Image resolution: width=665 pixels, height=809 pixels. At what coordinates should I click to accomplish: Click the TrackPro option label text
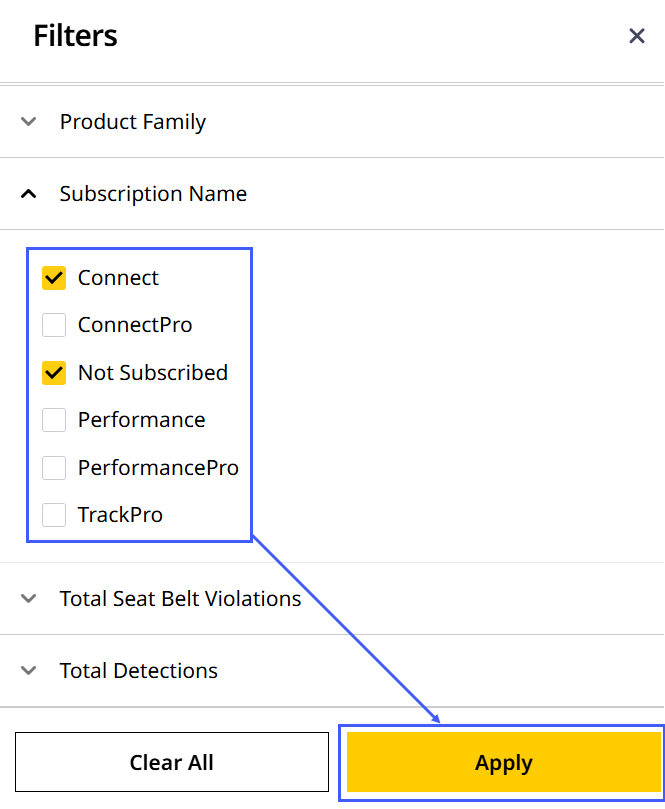[x=120, y=515]
